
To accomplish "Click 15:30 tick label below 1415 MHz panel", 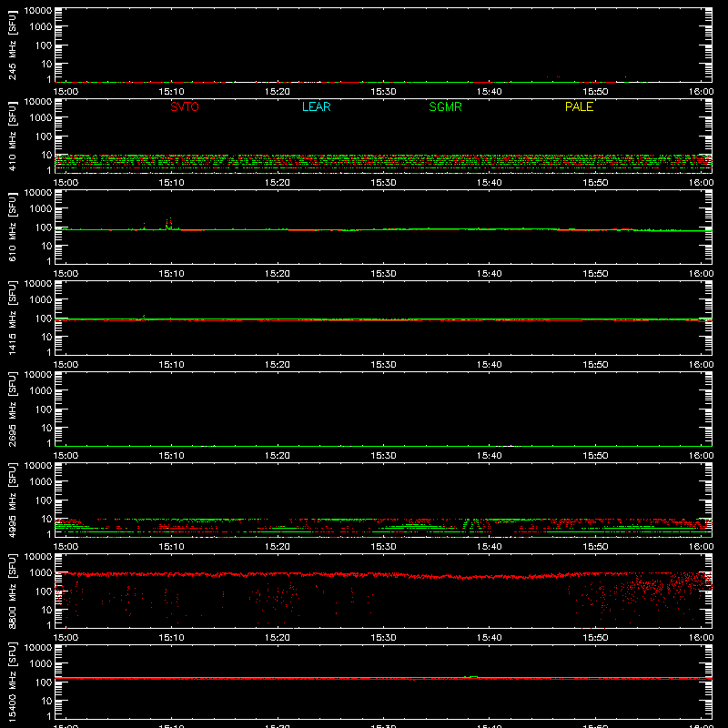I will tap(383, 365).
